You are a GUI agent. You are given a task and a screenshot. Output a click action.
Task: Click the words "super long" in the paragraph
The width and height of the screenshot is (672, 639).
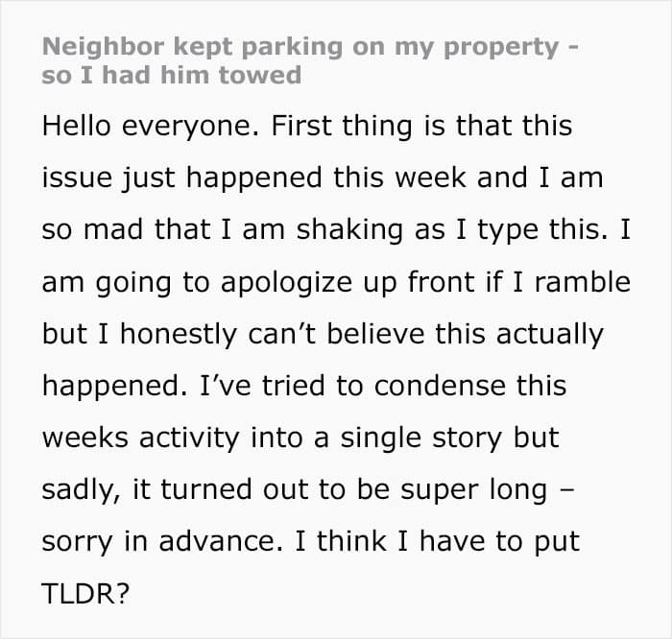pyautogui.click(x=474, y=491)
